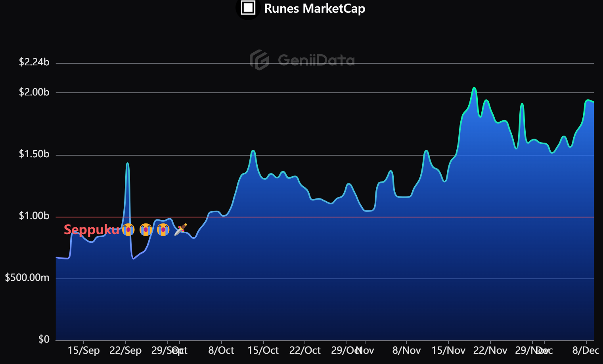This screenshot has height=364, width=603.
Task: Select the $2.00b y-axis label
Action: click(x=34, y=92)
